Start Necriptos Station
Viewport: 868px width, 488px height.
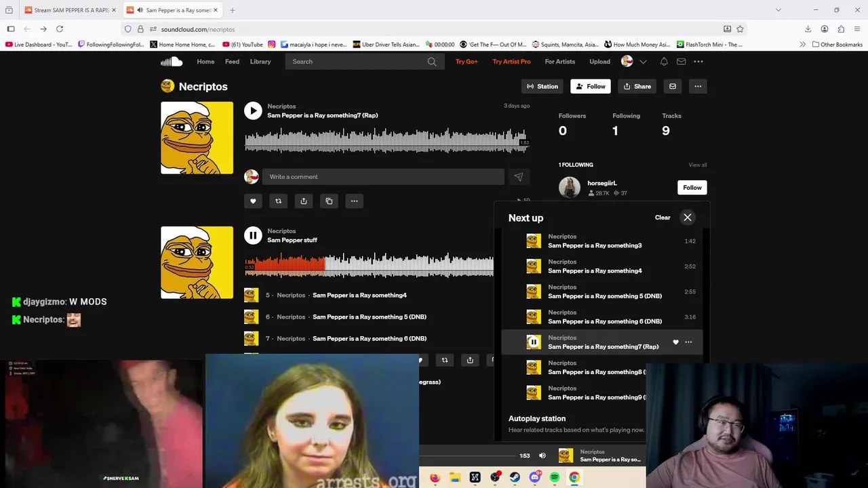pos(542,86)
